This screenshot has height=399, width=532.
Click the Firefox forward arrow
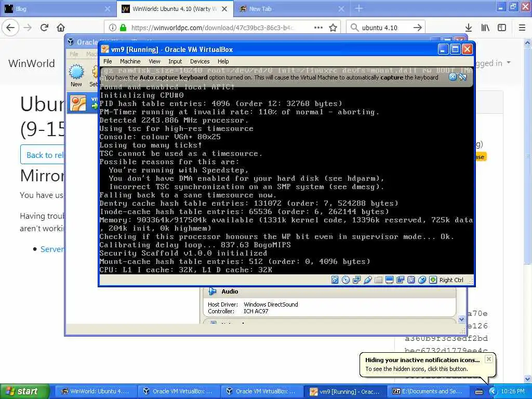[28, 28]
